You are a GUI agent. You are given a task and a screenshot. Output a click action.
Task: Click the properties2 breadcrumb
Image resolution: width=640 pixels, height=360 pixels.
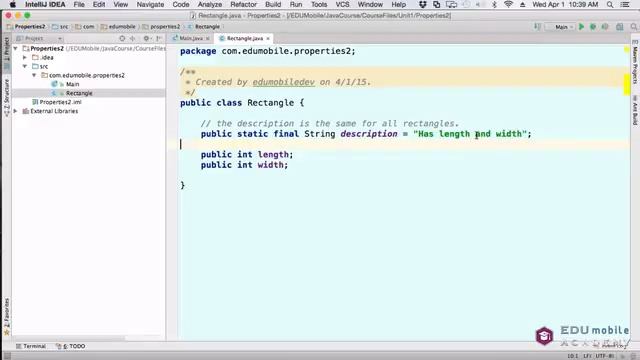pos(161,27)
